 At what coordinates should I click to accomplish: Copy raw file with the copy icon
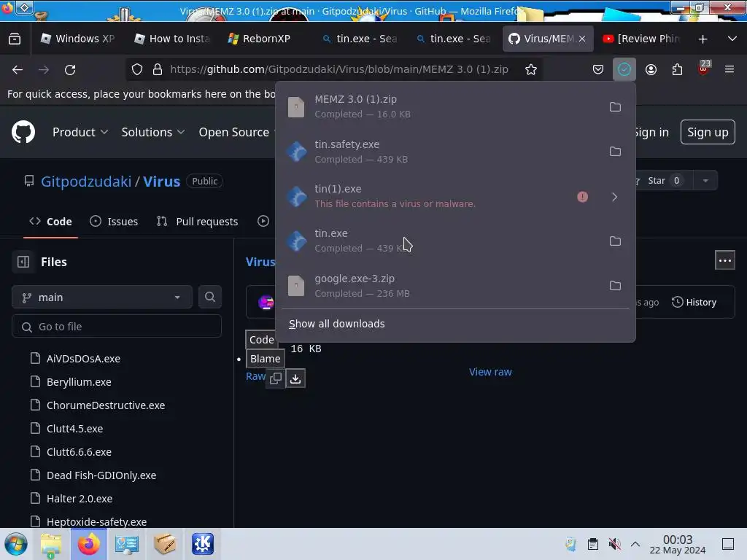tap(275, 378)
